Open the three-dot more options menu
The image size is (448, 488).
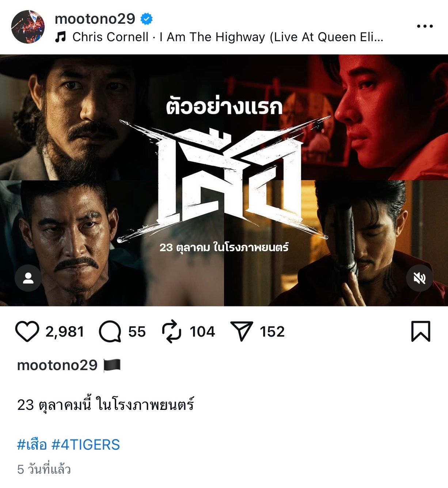[x=425, y=26]
